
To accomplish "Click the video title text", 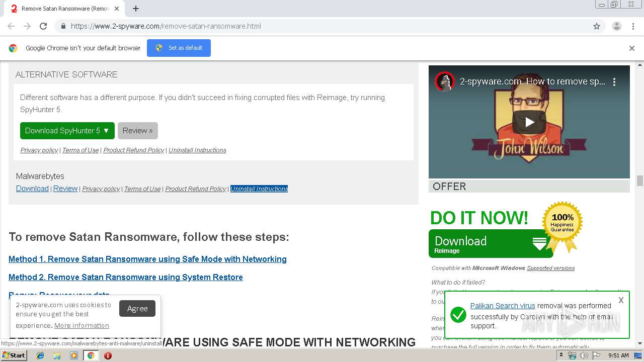I will [x=532, y=81].
